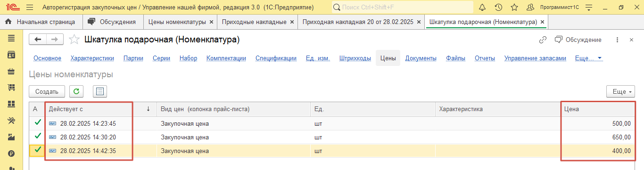The height and width of the screenshot is (170, 644).
Task: Go forward with the right arrow
Action: [55, 40]
